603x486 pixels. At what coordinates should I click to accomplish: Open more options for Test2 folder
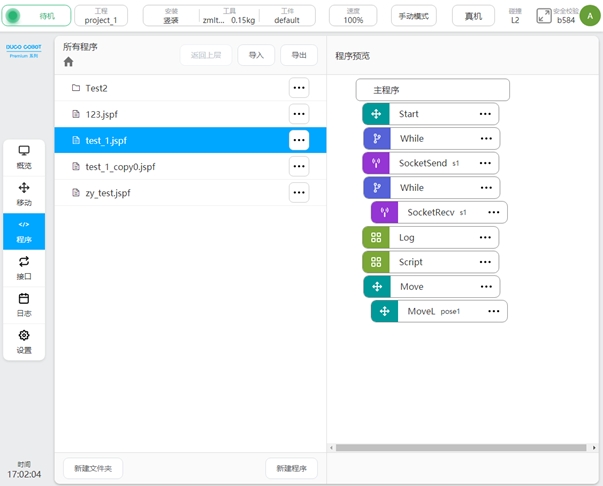coord(298,88)
